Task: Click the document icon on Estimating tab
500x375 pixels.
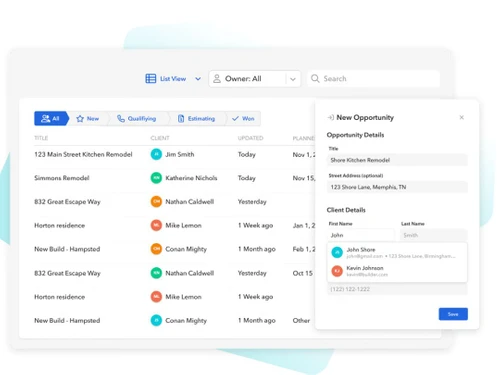Action: [181, 118]
